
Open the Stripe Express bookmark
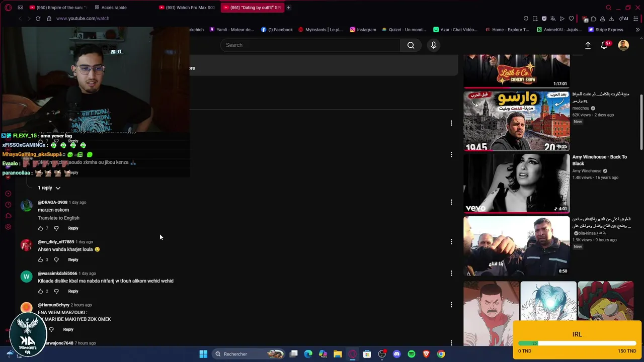tap(606, 30)
